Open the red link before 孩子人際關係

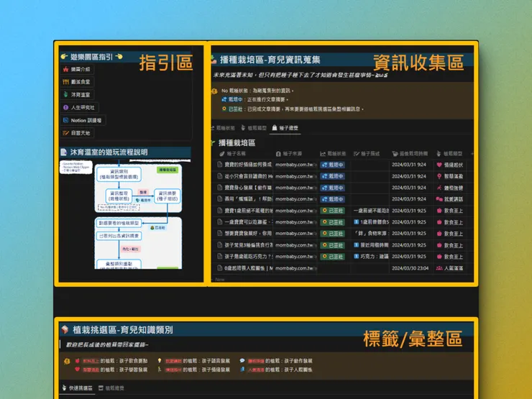(256, 370)
